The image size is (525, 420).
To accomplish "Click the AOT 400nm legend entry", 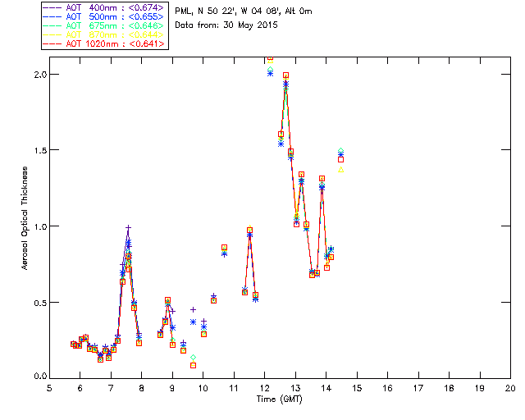I will point(104,7).
